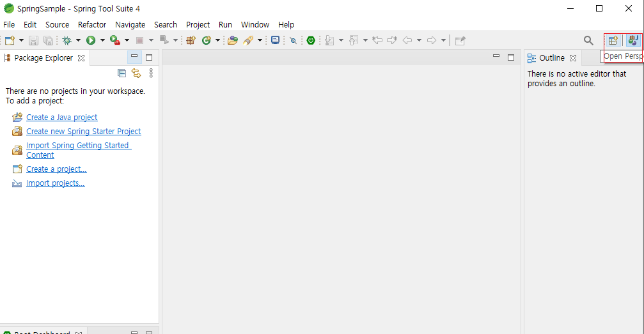Open the File menu
Image resolution: width=644 pixels, height=334 pixels.
(x=9, y=25)
